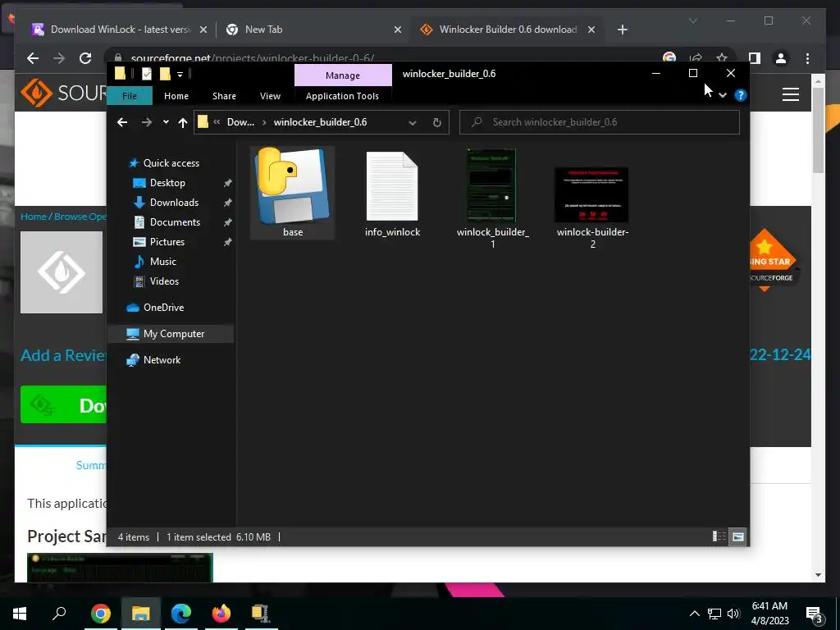Close the Winlocker Builder 0.6 tab
Screen dimensions: 840x630
pos(591,30)
